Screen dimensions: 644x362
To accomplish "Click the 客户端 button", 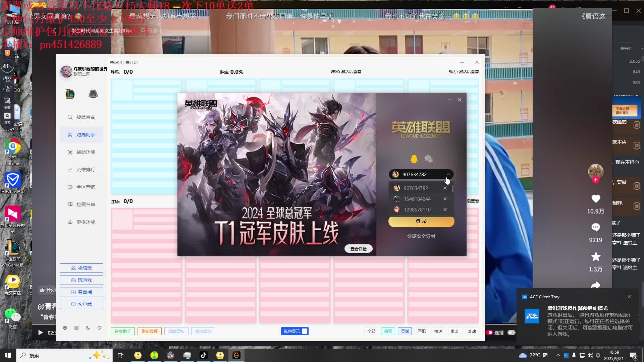I will (x=82, y=304).
